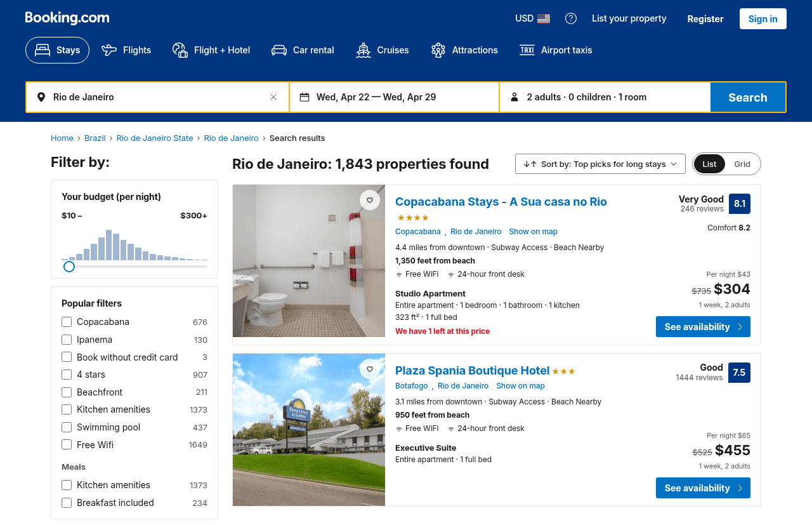Switch to the Flights tab

[x=126, y=50]
